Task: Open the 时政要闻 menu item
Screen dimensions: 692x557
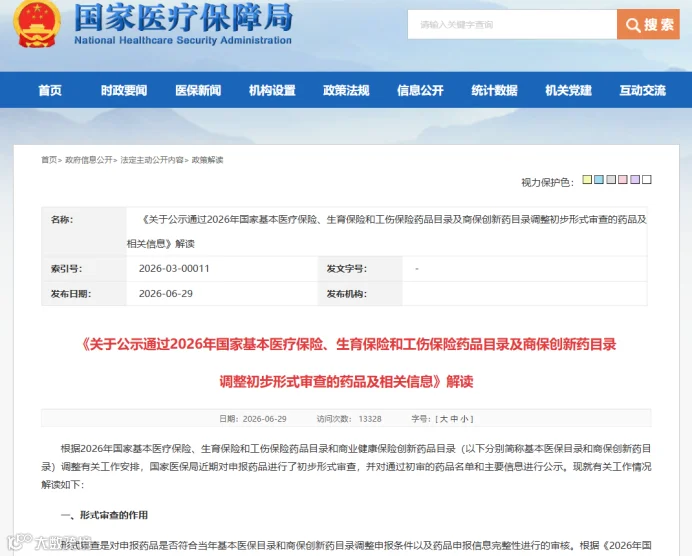Action: coord(124,90)
